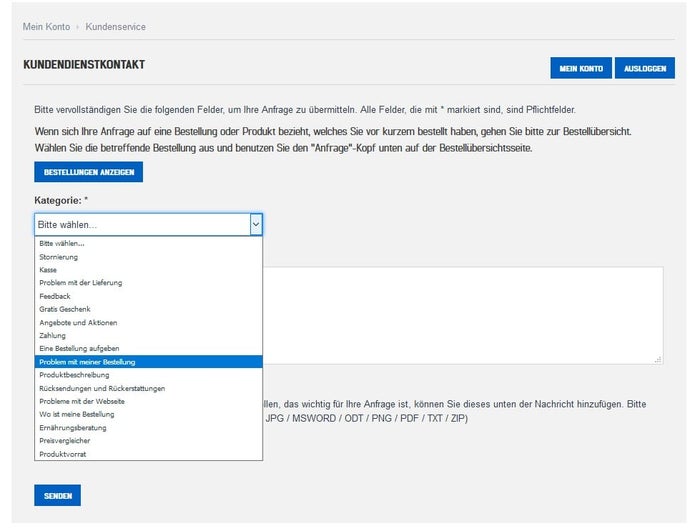Viewport: 700px width, 531px height.
Task: Select the Produktvorrat option
Action: coord(148,454)
